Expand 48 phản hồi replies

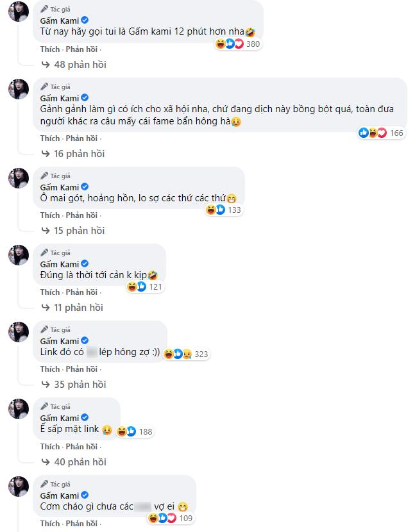click(x=74, y=65)
